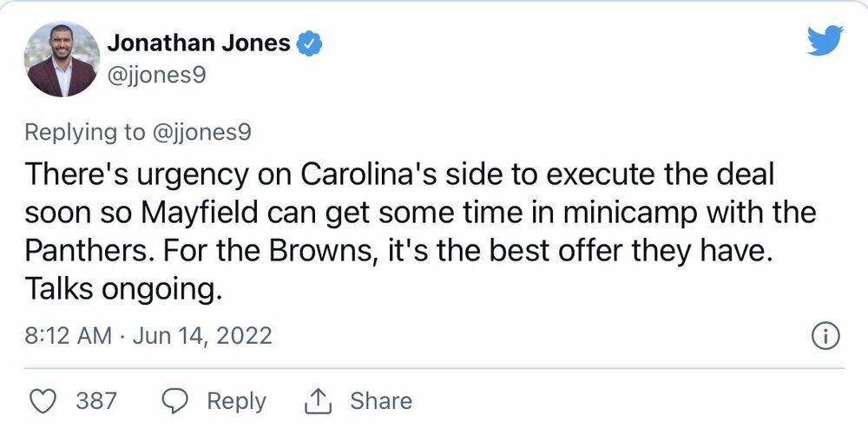Open the 8:12 AM timestamp link
Image resolution: width=868 pixels, height=428 pixels.
68,336
